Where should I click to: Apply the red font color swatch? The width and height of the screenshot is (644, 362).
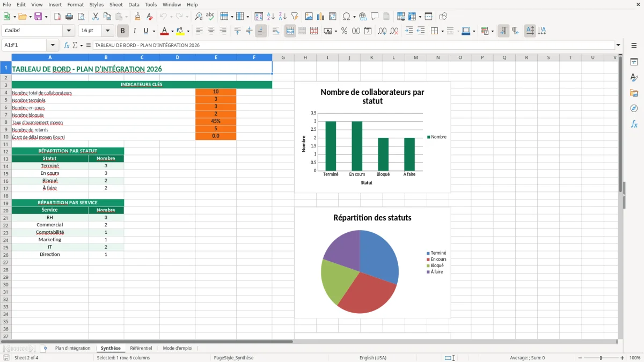click(165, 31)
